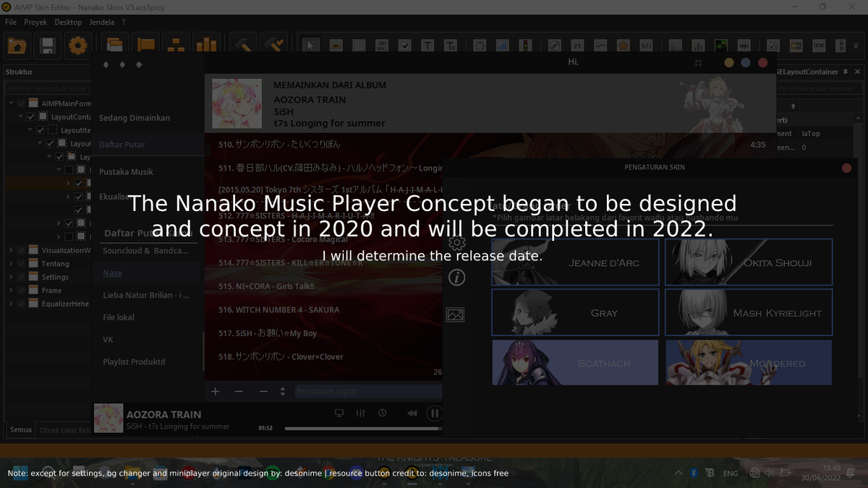Toggle the LayoutContainer checkbox in tree
868x488 pixels.
tap(31, 117)
